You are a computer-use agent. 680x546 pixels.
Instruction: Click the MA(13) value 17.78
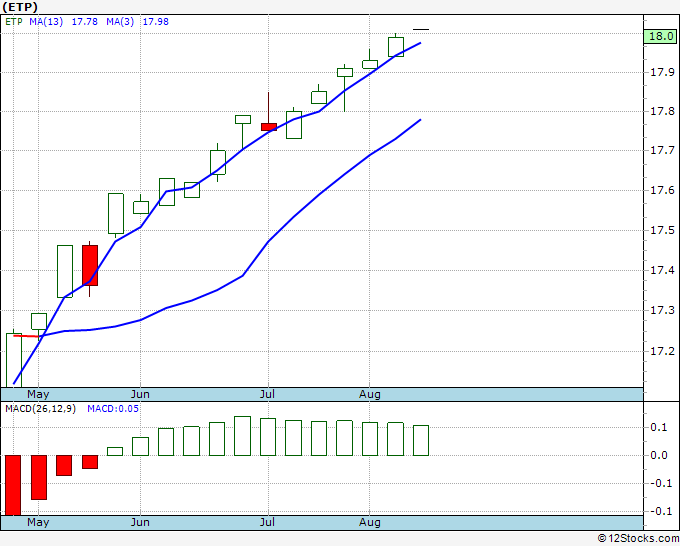point(85,22)
